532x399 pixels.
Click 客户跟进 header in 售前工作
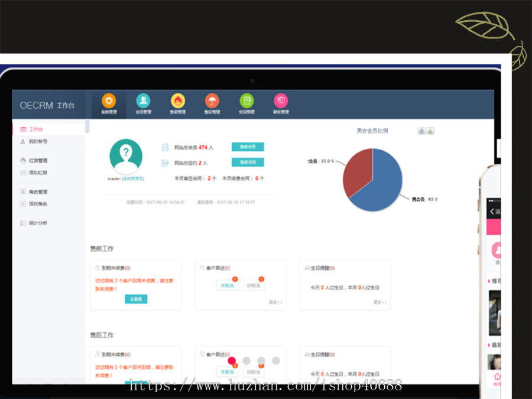pyautogui.click(x=218, y=268)
